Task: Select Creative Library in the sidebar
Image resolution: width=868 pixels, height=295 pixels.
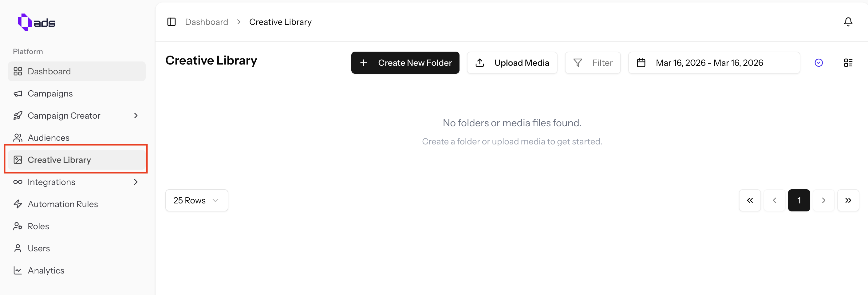Action: pyautogui.click(x=59, y=159)
